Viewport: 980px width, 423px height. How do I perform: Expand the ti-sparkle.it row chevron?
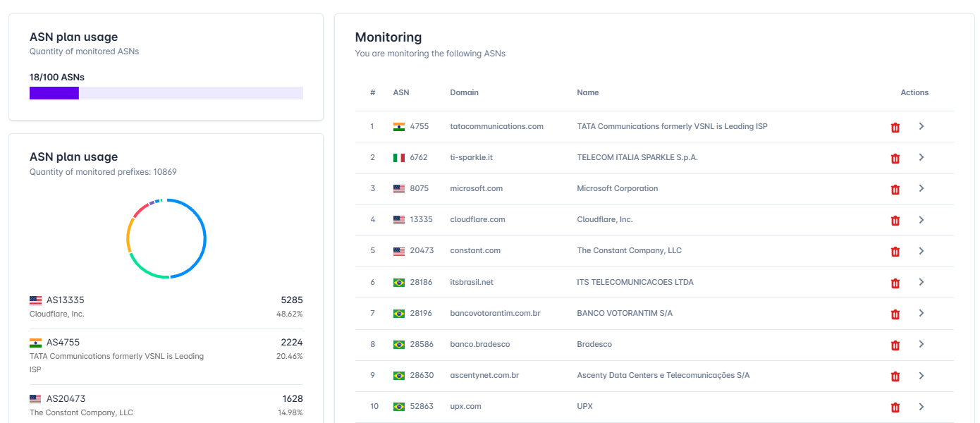[921, 157]
